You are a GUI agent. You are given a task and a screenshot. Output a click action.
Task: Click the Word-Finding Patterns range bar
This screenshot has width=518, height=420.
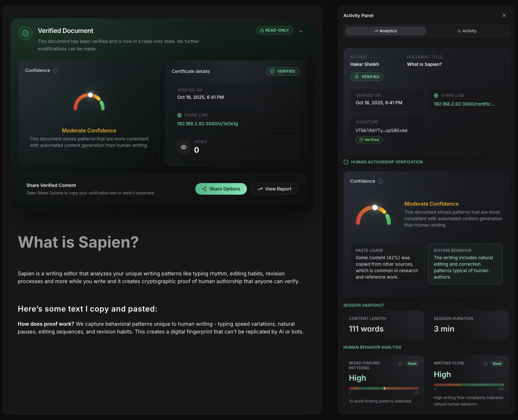(x=384, y=388)
